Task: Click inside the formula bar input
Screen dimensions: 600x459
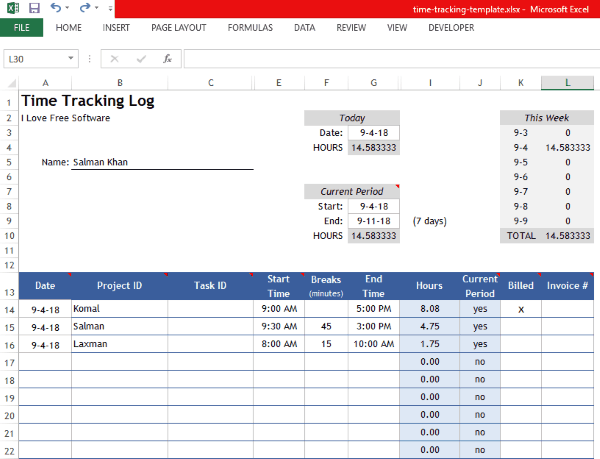Action: click(x=390, y=59)
